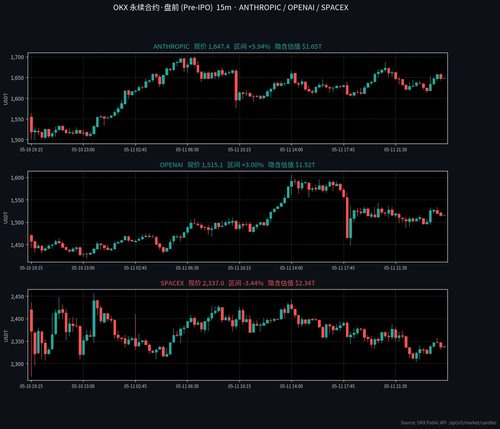Click '05-10 23:00' under the SPACEX chart

83,386
